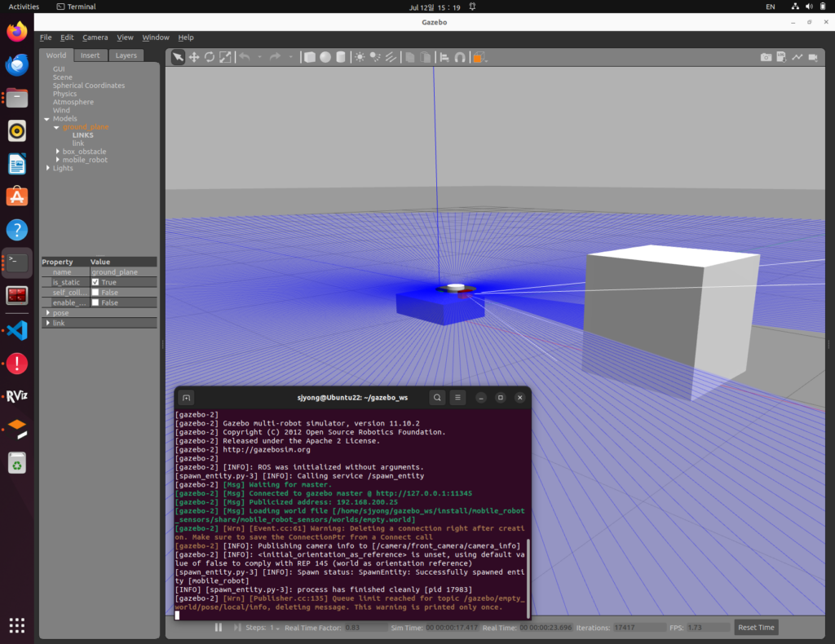Open the Steps count dropdown
835x644 pixels.
274,628
